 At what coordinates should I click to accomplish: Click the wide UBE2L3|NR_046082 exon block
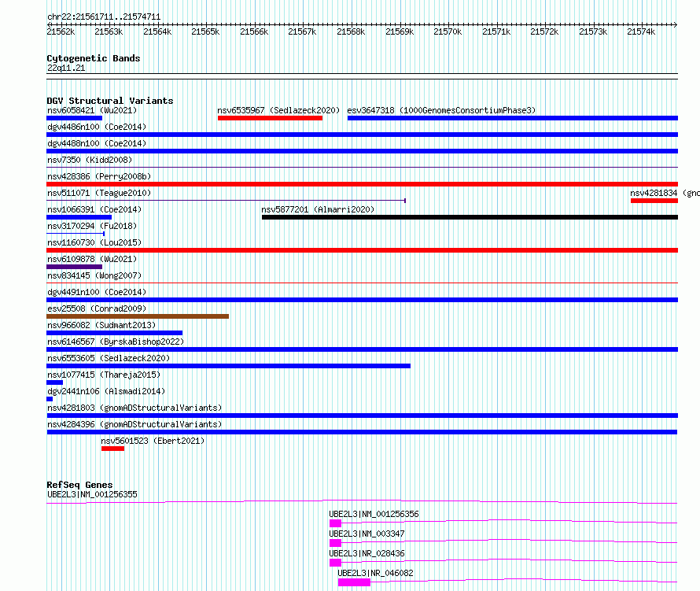pyautogui.click(x=354, y=582)
